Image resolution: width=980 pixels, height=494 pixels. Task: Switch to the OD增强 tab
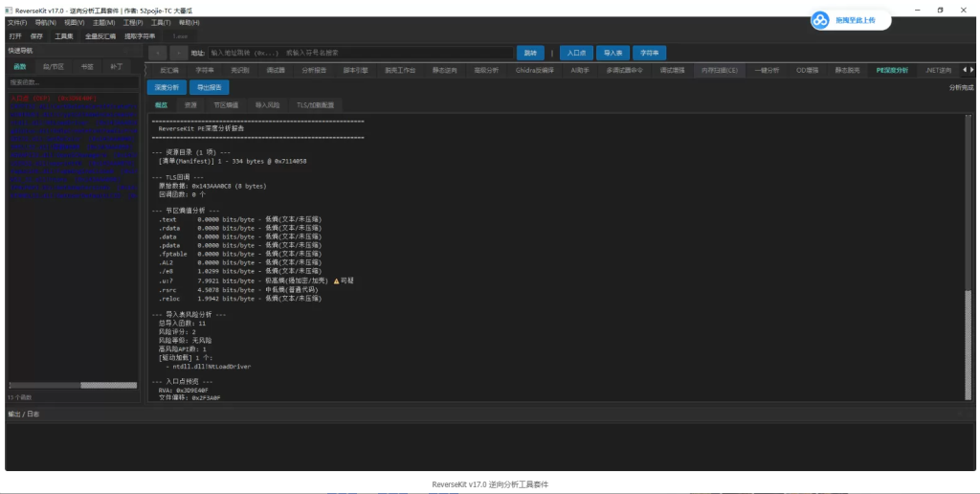[x=807, y=70]
